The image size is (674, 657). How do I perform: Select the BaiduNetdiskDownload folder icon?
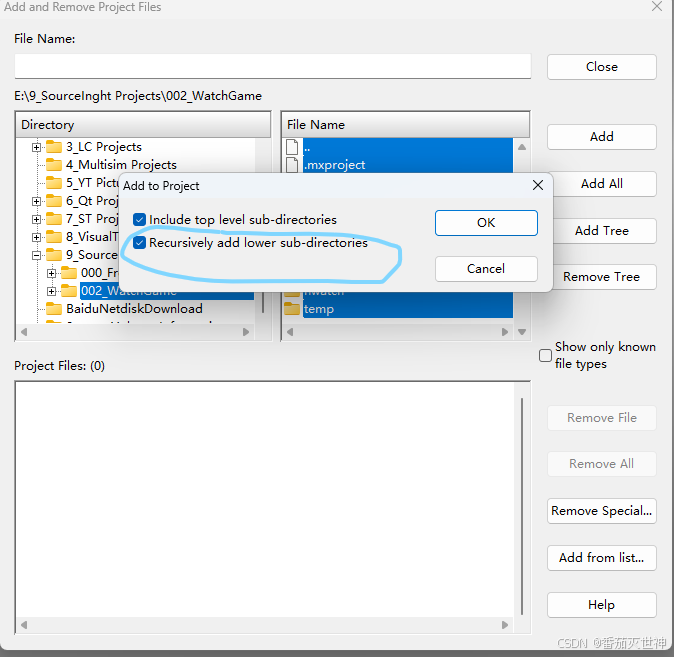coord(54,309)
